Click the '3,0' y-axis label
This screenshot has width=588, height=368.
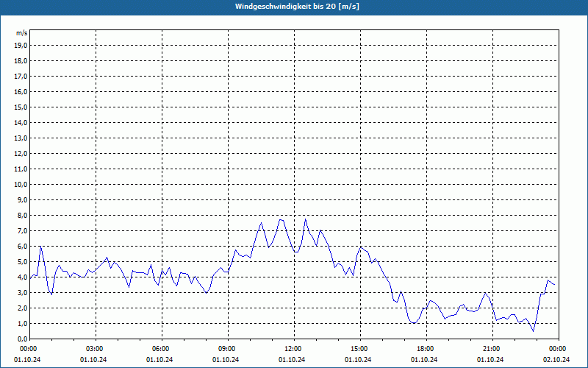(x=22, y=292)
